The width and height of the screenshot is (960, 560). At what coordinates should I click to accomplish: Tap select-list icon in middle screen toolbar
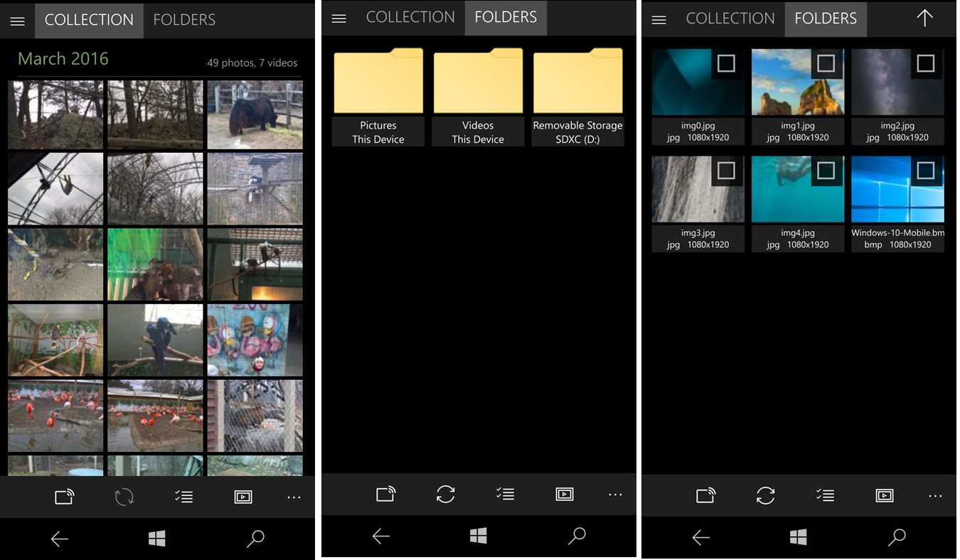[x=506, y=493]
